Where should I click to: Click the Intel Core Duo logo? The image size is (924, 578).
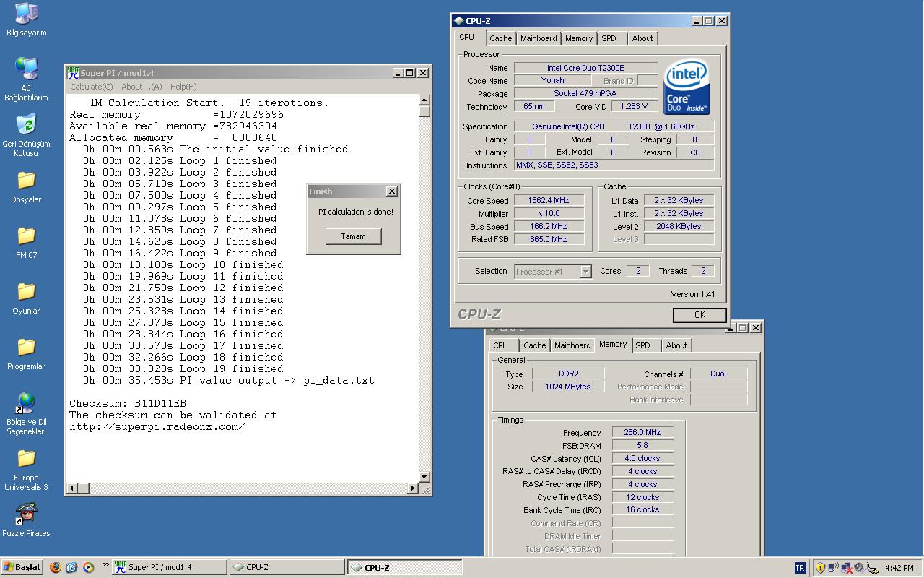click(x=687, y=87)
